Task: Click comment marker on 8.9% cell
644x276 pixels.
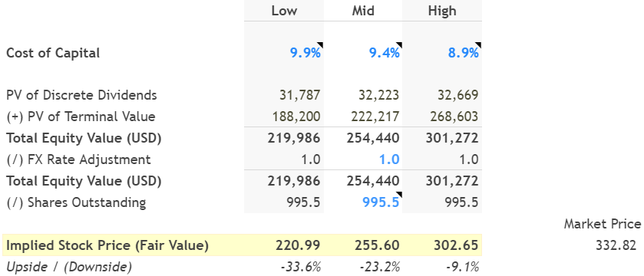Action: [479, 44]
